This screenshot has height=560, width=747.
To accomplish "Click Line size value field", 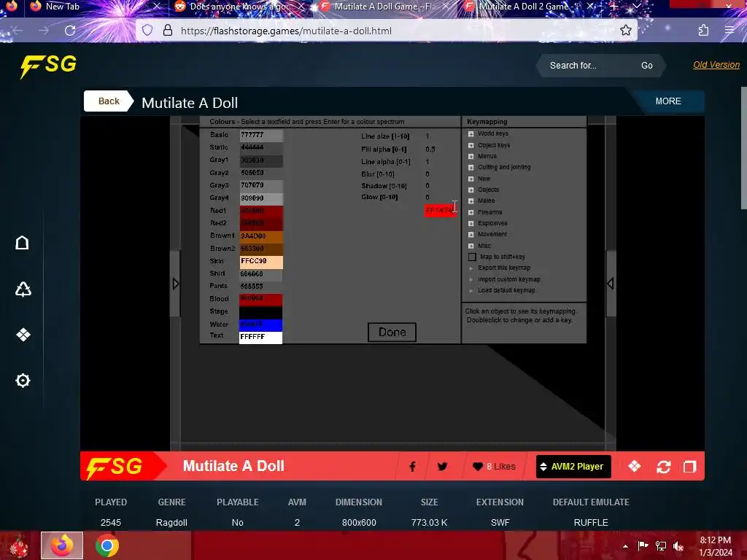I will tap(427, 136).
